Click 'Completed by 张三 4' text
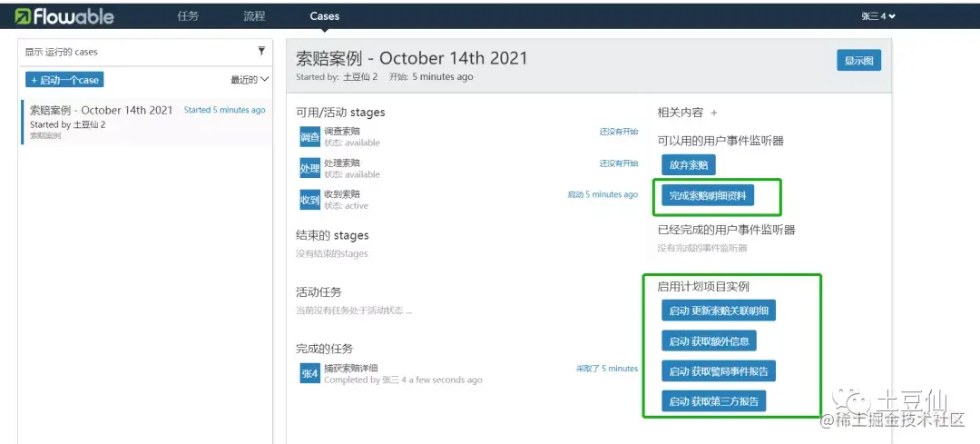The width and height of the screenshot is (980, 444). pos(366,380)
